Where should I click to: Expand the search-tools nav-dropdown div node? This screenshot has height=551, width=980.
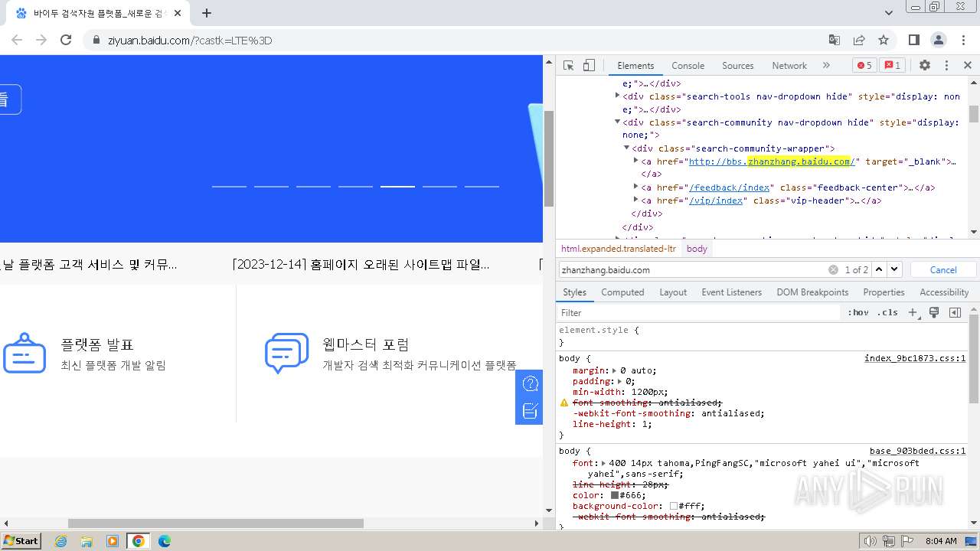point(617,96)
